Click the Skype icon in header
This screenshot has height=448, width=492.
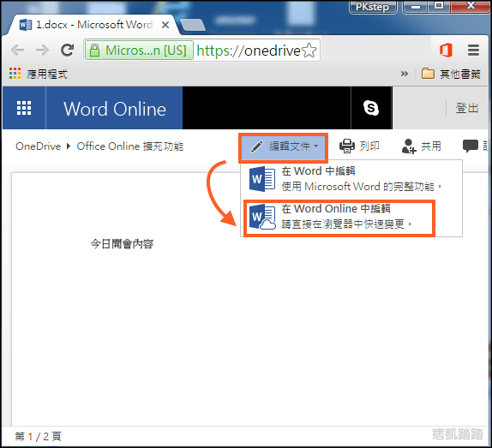371,108
